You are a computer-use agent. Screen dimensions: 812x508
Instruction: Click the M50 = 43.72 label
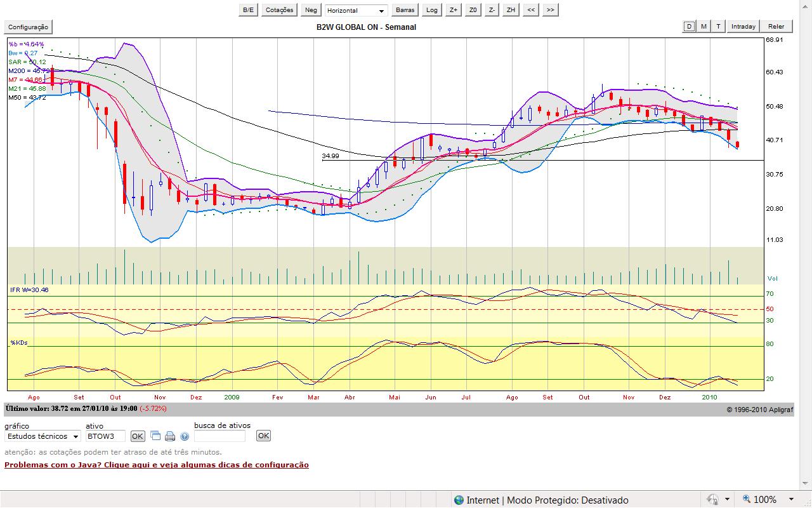[x=27, y=98]
